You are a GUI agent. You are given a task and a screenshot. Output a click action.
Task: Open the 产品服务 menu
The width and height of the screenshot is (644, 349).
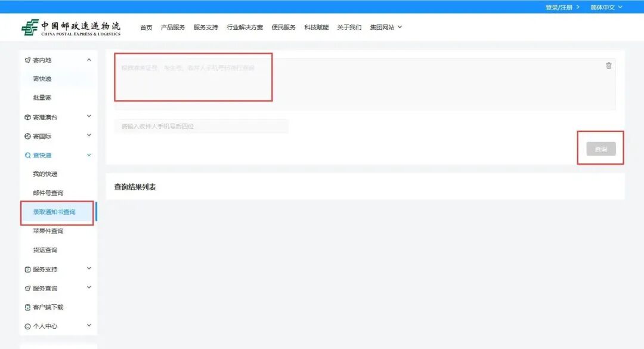click(173, 27)
